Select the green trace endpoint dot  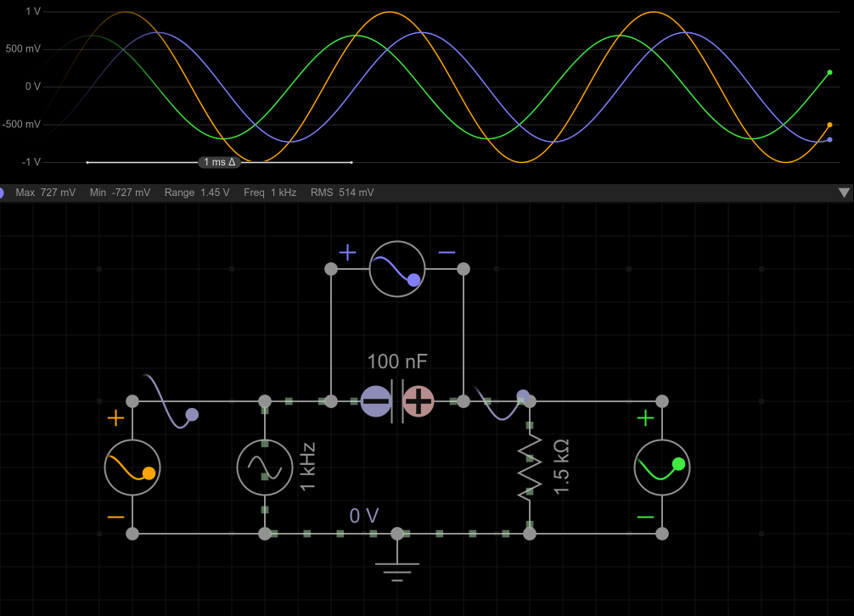[829, 73]
